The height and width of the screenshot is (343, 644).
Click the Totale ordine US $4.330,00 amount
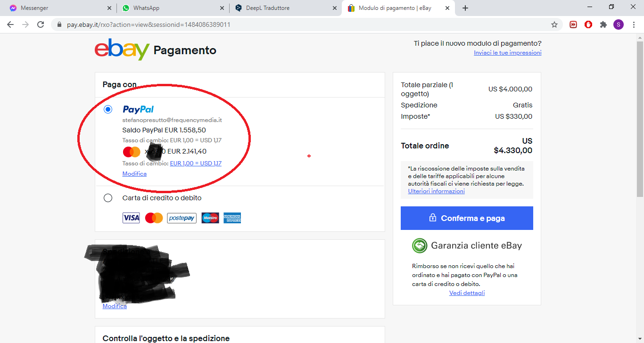click(x=513, y=146)
